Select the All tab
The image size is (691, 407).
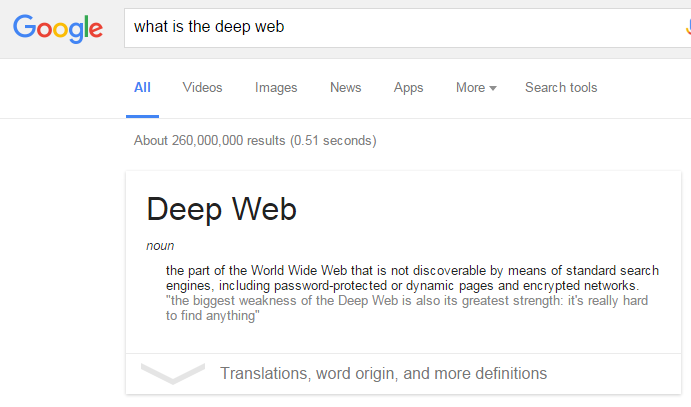142,88
